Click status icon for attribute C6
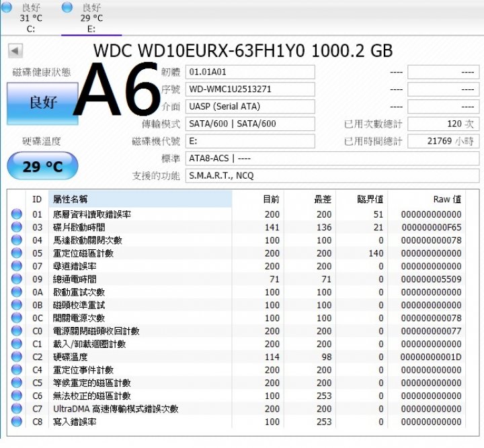 click(17, 396)
